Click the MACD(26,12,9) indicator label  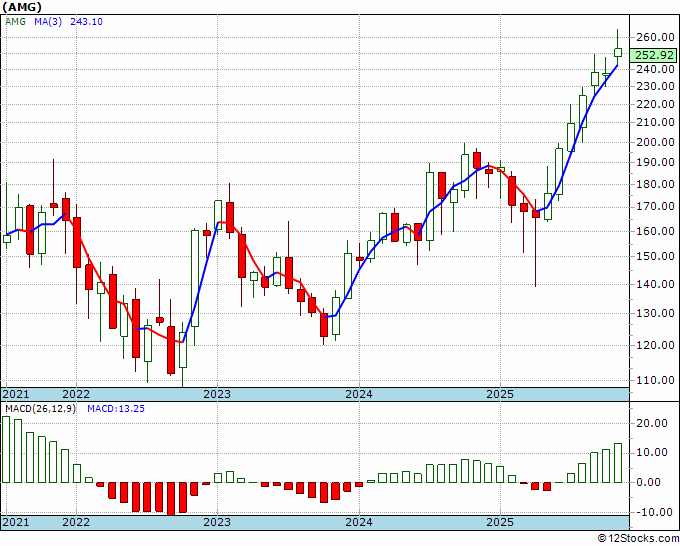click(40, 409)
